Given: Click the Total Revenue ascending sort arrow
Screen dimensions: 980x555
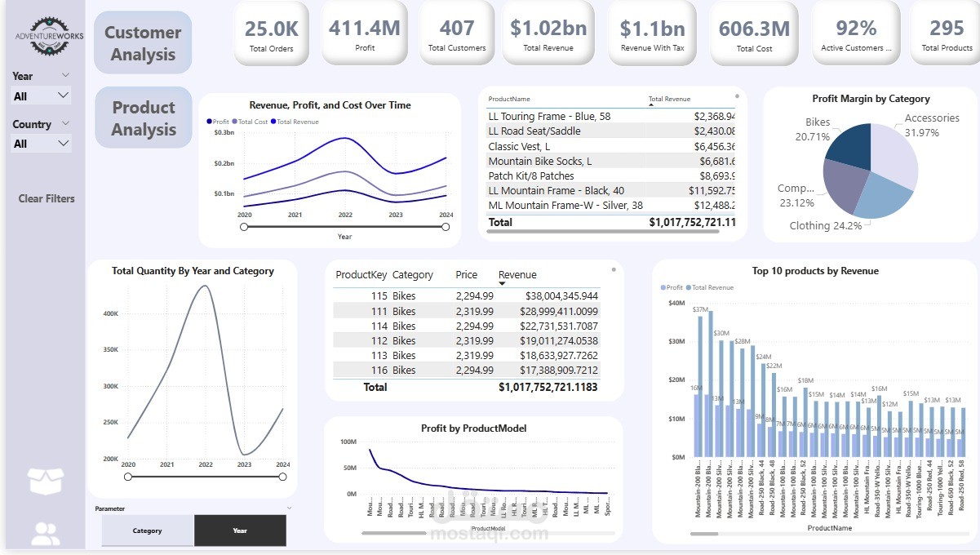Looking at the screenshot, I should coord(651,105).
